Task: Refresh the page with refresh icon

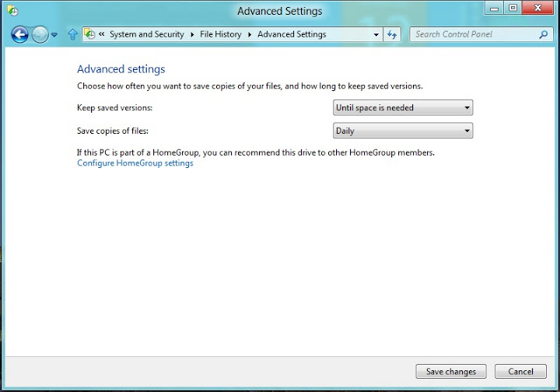Action: tap(392, 35)
